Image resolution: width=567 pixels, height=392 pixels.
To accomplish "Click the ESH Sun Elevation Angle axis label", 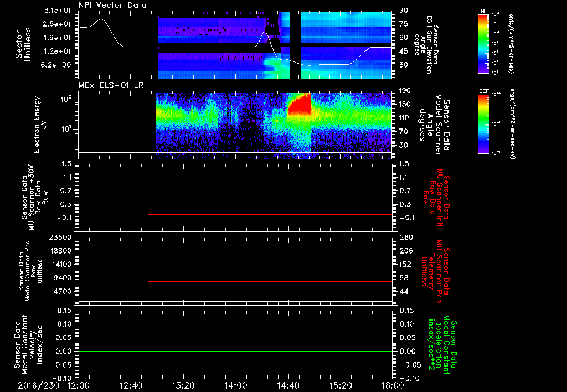I will click(426, 44).
